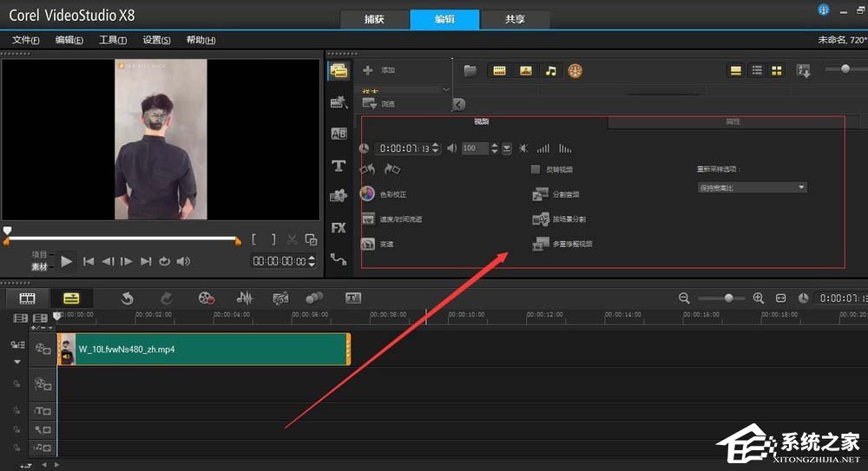Open the 变速 option

click(377, 244)
